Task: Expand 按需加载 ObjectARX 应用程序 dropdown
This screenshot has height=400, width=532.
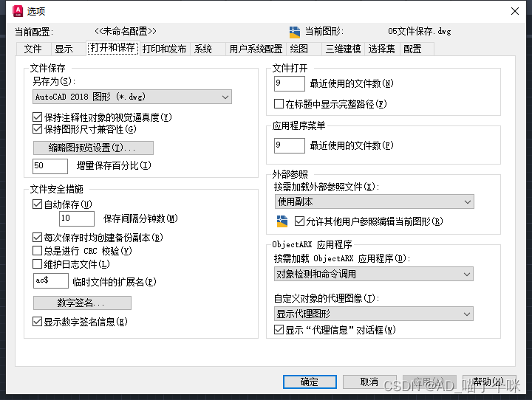Action: click(374, 274)
